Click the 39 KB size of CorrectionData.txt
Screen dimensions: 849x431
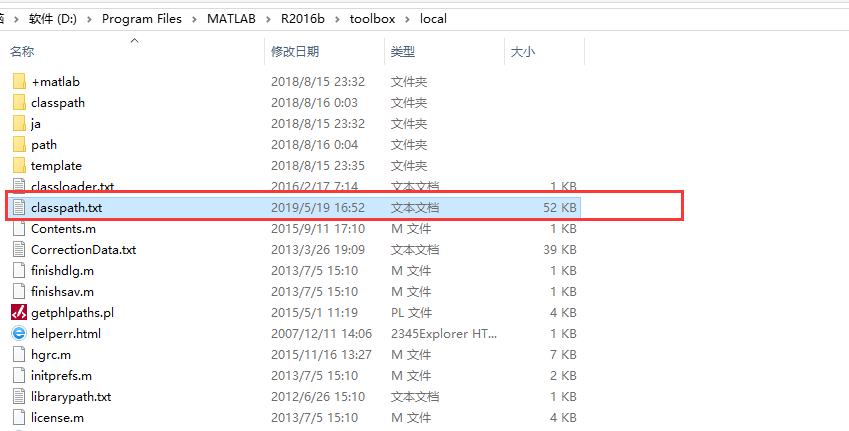click(x=560, y=250)
